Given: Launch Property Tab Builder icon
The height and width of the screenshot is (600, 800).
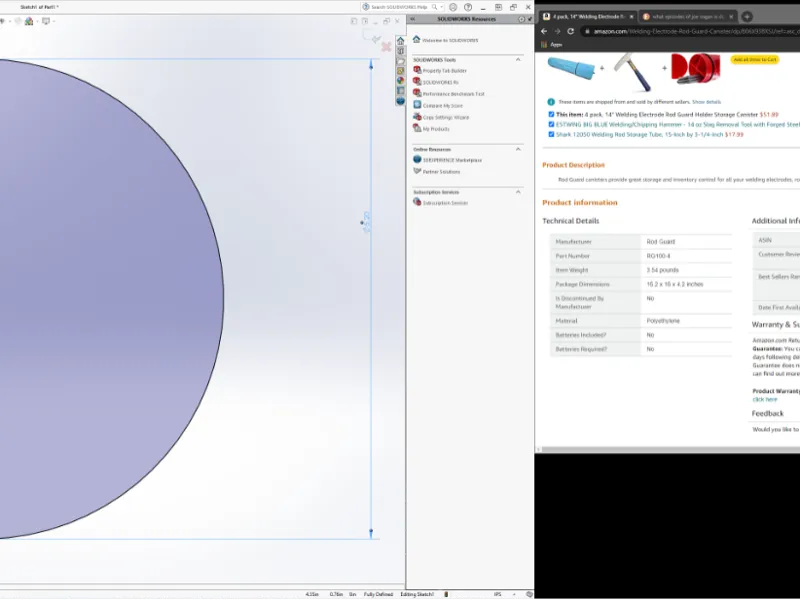Looking at the screenshot, I should pos(417,70).
